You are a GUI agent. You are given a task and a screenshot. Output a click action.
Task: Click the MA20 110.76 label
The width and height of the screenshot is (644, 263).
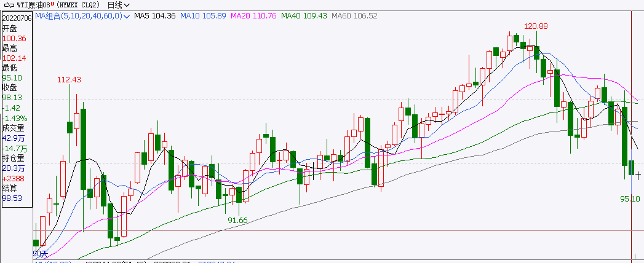[x=253, y=16]
